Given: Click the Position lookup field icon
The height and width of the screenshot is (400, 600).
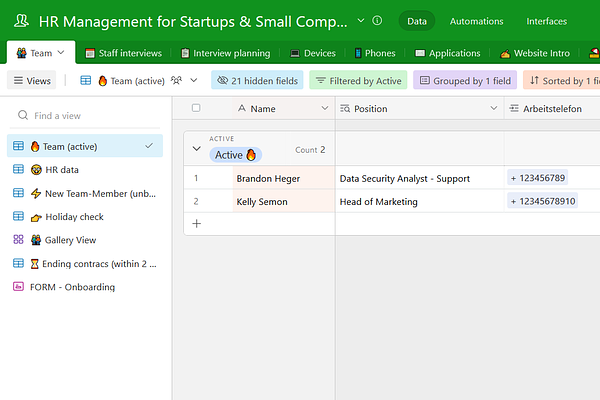Looking at the screenshot, I should point(345,108).
